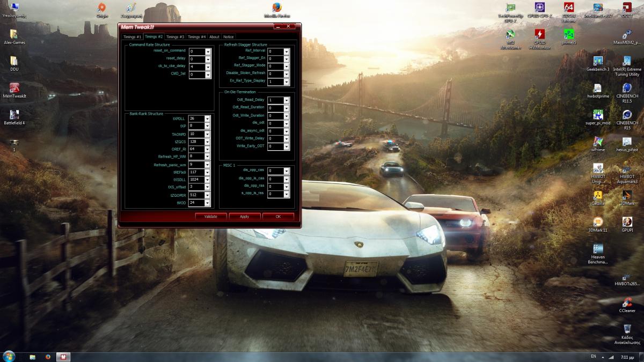Click the Apply button
644x362 pixels.
245,217
